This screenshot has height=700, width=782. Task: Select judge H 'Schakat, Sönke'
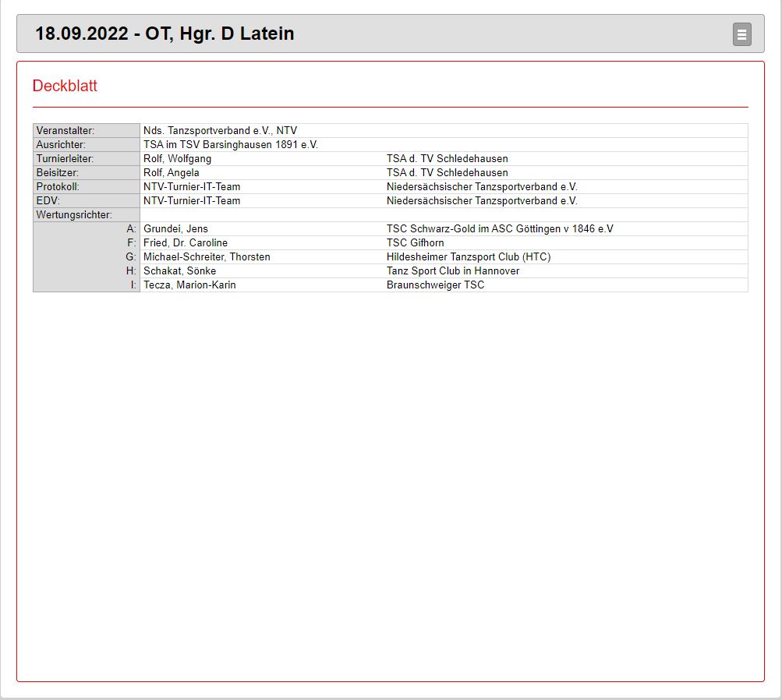click(179, 271)
